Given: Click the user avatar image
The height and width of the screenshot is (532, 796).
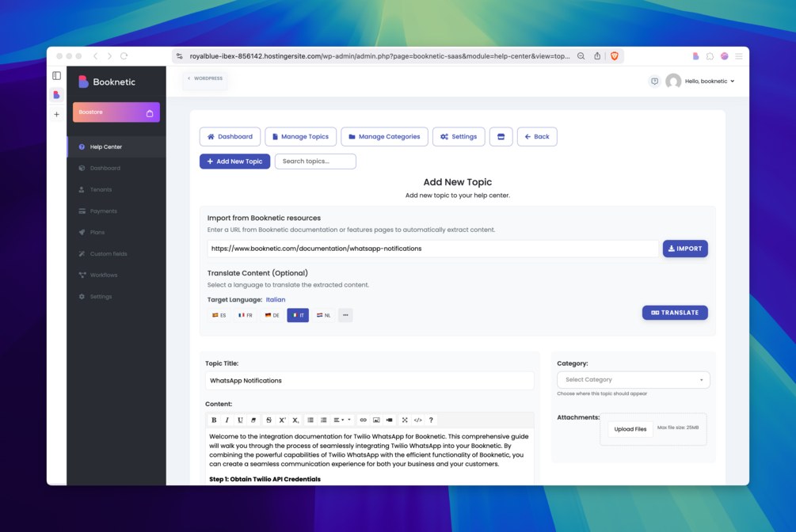Looking at the screenshot, I should (673, 82).
